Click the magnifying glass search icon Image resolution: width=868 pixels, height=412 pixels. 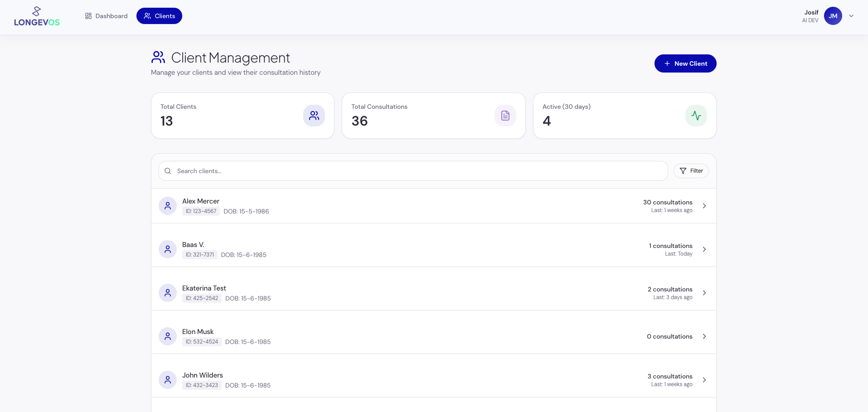(168, 171)
